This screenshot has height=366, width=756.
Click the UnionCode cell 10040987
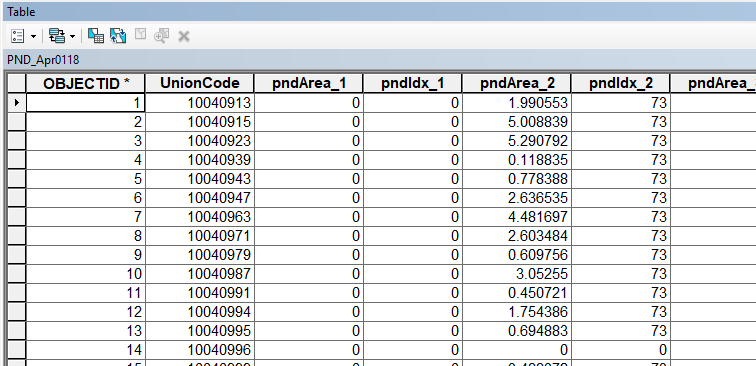tap(200, 274)
